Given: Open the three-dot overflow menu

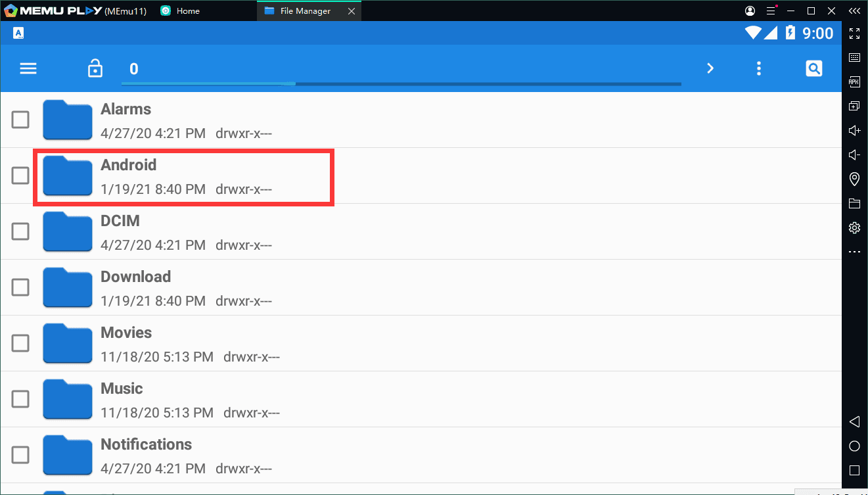Looking at the screenshot, I should pyautogui.click(x=759, y=68).
